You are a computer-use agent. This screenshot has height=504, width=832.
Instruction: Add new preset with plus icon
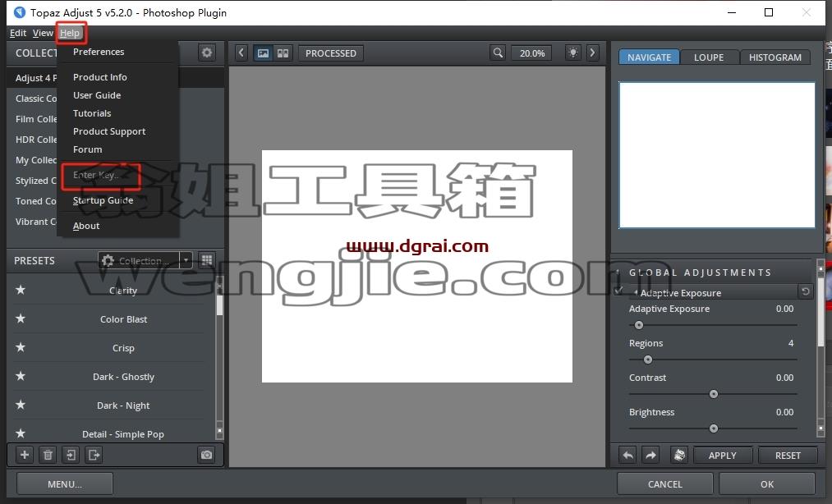(25, 455)
